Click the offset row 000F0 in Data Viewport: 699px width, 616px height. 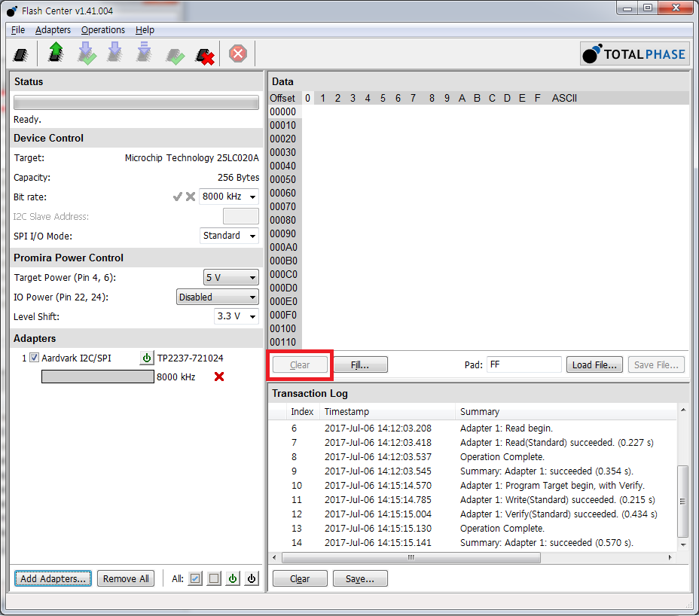tap(283, 315)
